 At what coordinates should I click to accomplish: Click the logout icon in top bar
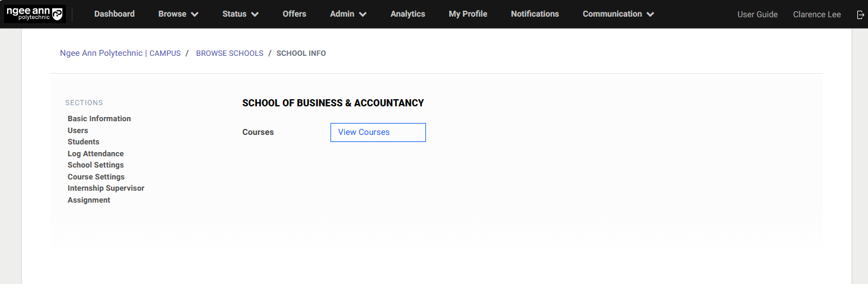(860, 14)
